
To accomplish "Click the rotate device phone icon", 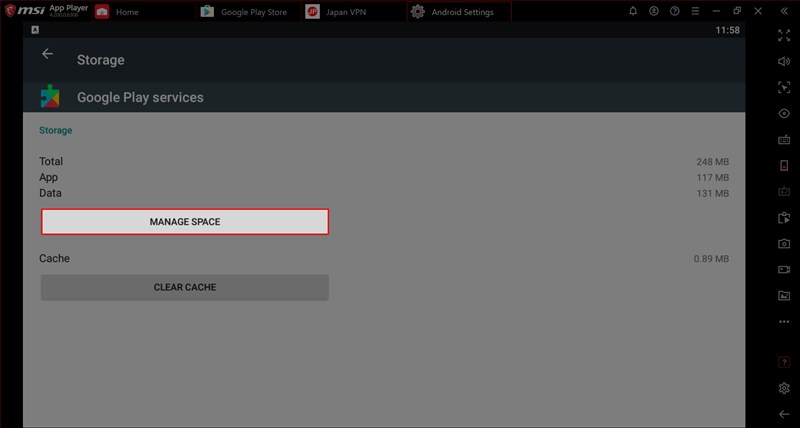I will pos(784,165).
